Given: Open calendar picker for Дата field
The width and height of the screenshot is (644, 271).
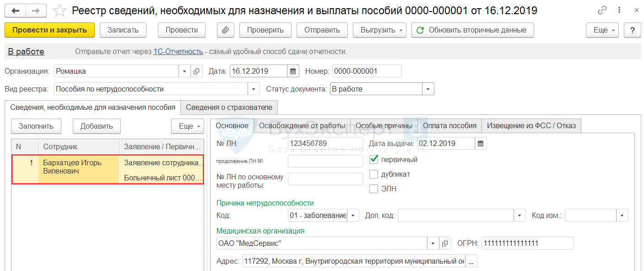Looking at the screenshot, I should click(293, 71).
